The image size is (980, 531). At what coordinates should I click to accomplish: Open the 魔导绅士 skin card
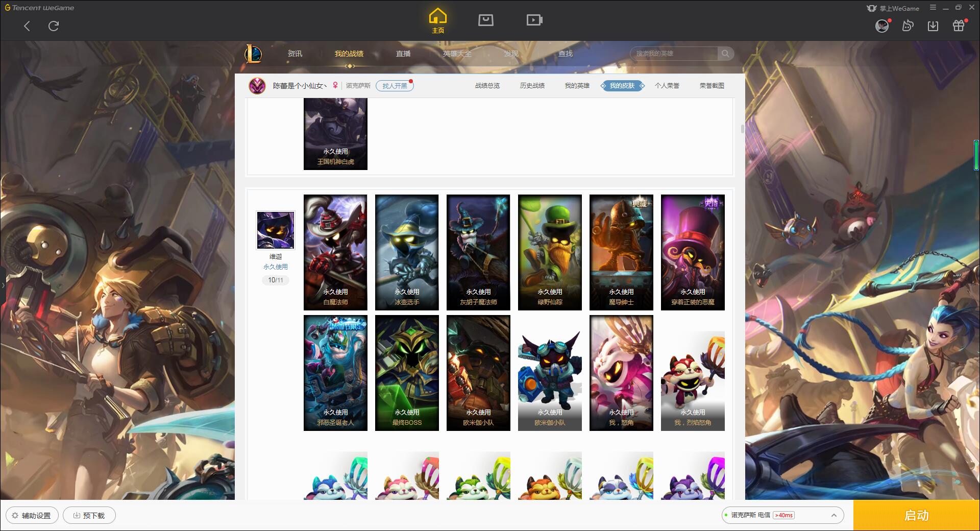click(621, 252)
